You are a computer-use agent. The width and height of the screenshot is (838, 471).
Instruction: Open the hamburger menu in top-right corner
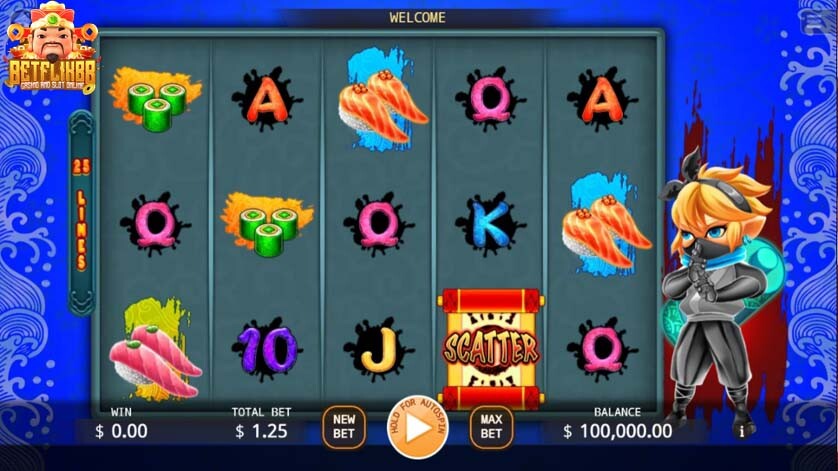click(814, 21)
